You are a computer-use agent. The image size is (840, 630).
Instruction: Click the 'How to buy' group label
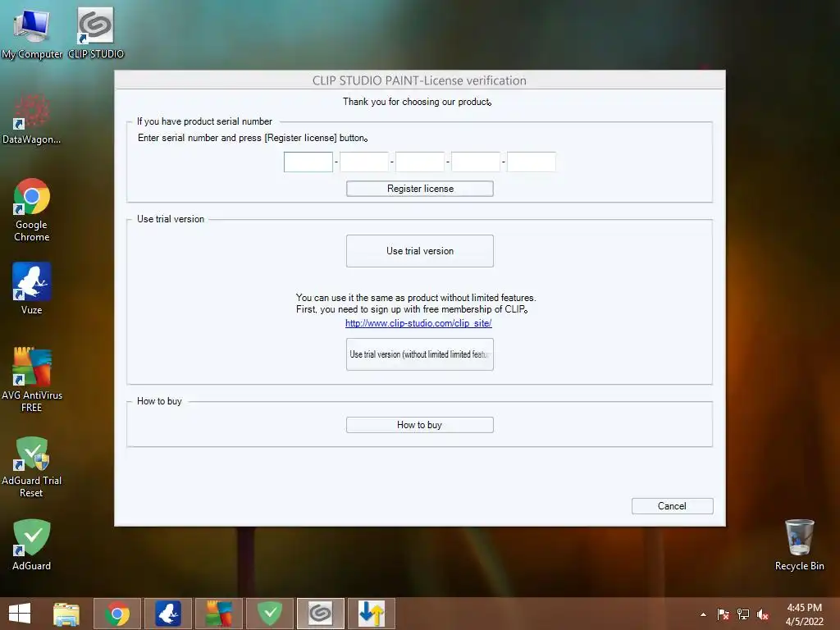click(159, 401)
